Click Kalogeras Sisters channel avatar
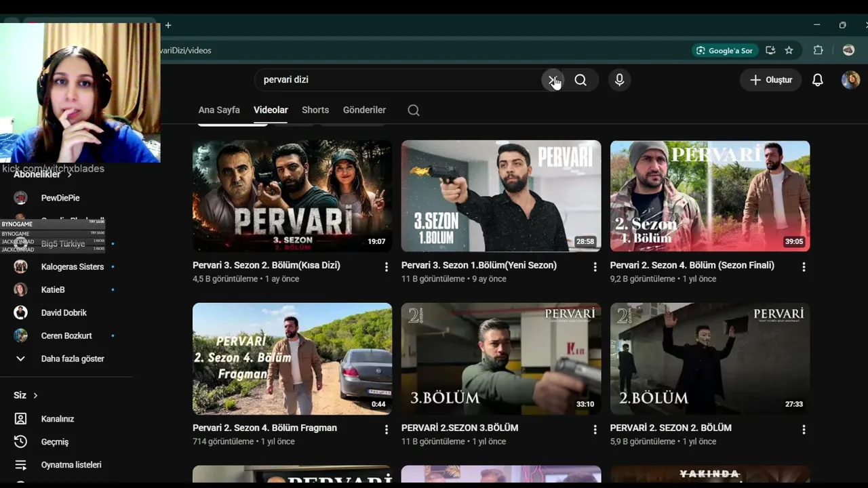Viewport: 868px width, 488px height. 21,266
